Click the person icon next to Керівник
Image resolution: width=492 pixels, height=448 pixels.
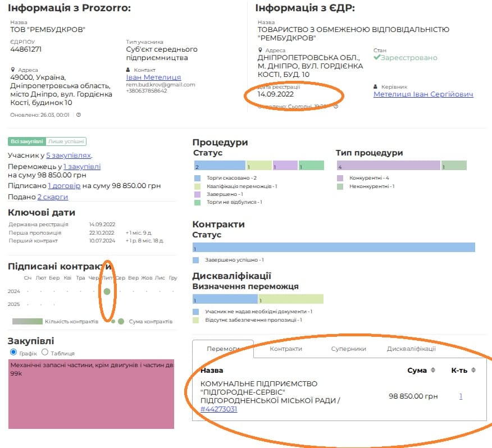click(376, 87)
